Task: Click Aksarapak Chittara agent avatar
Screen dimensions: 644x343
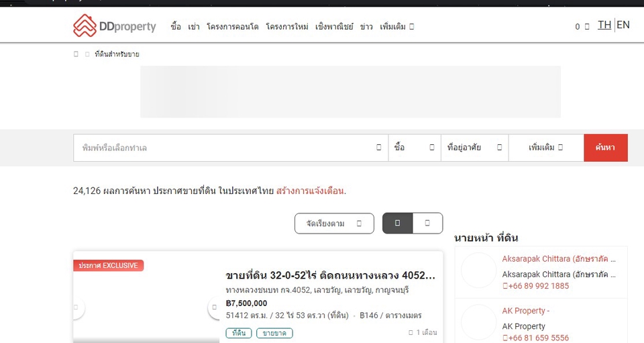Action: click(x=478, y=271)
